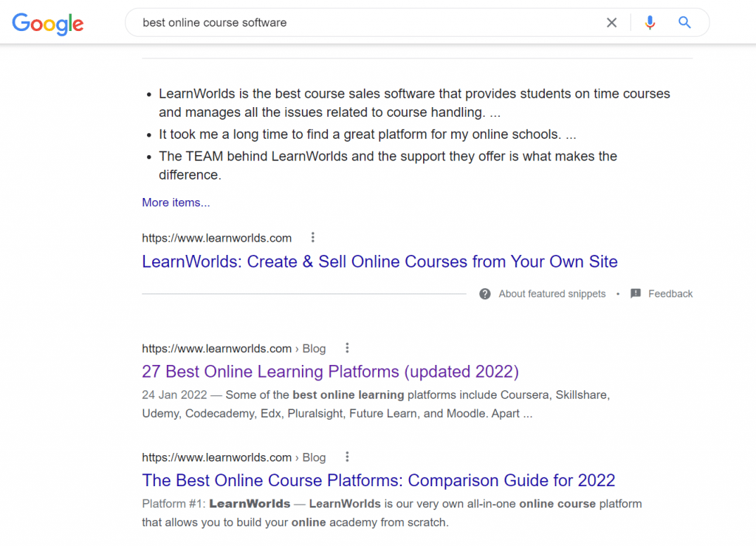The height and width of the screenshot is (546, 756).
Task: Open the 27 Best Online Learning Platforms article
Action: click(330, 372)
